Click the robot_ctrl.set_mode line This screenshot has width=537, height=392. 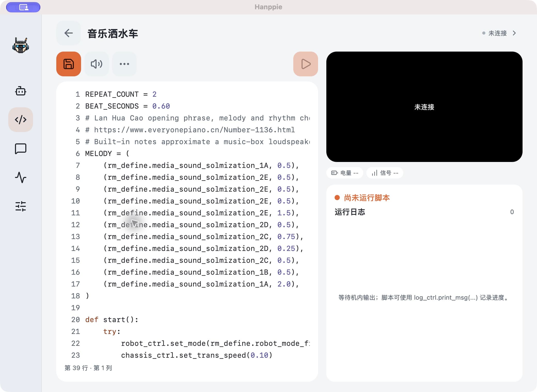pos(215,344)
